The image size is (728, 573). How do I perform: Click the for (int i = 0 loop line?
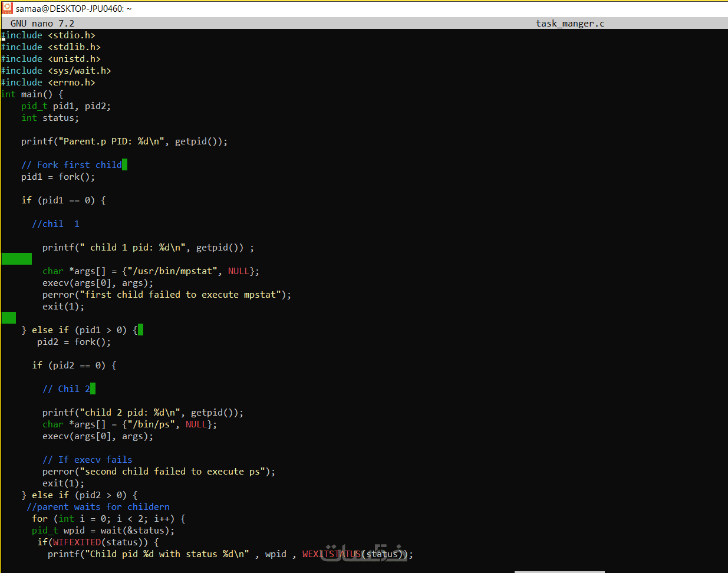pyautogui.click(x=108, y=519)
